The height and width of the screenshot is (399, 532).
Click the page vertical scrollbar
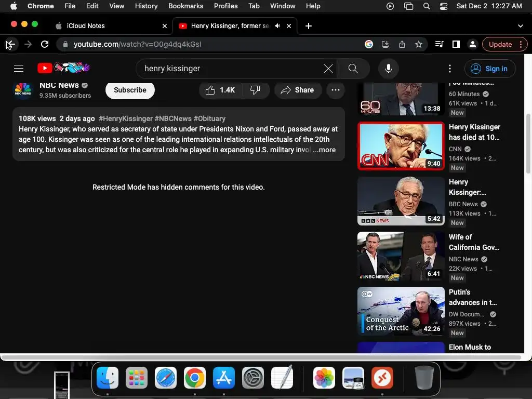(528, 144)
